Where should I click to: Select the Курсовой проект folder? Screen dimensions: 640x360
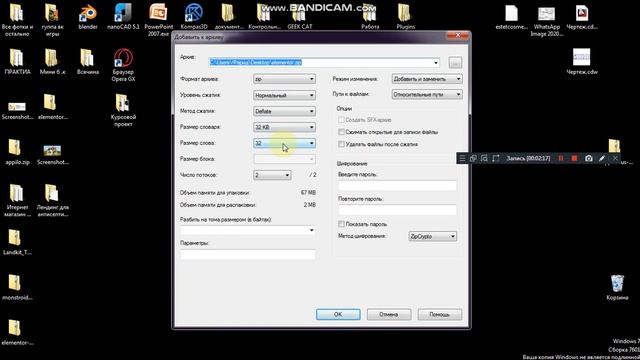(x=123, y=110)
